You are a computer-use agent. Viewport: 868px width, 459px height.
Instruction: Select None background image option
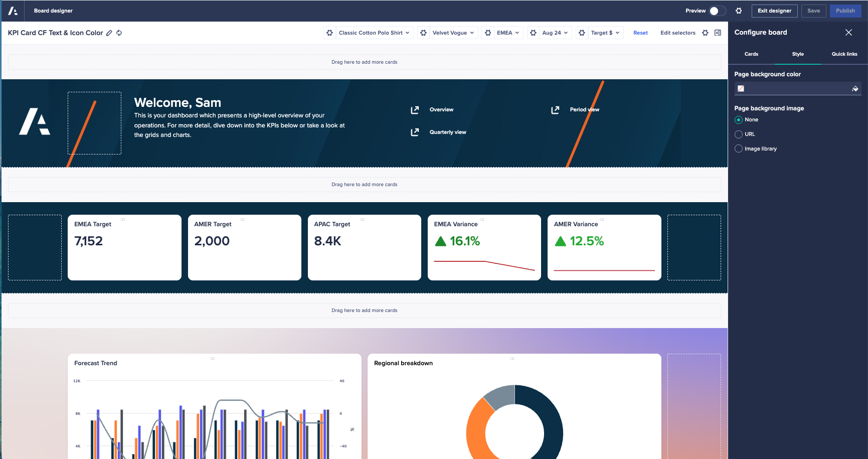tap(739, 120)
